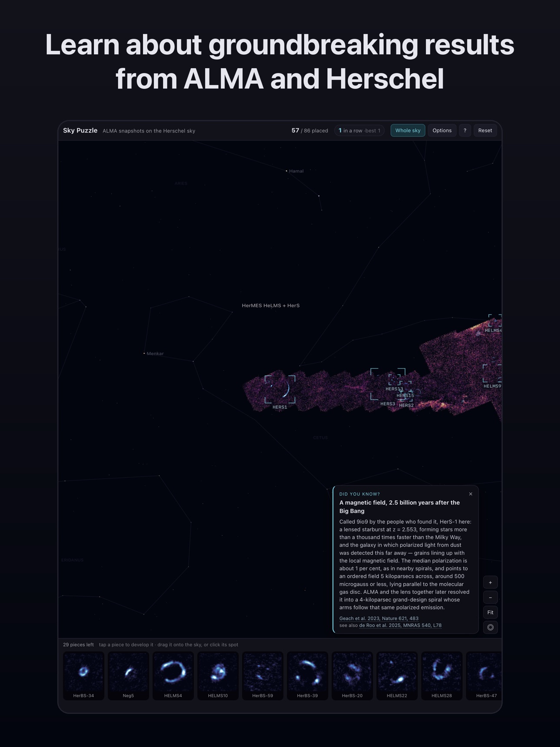
Task: Click the Fit view button
Action: pyautogui.click(x=491, y=612)
